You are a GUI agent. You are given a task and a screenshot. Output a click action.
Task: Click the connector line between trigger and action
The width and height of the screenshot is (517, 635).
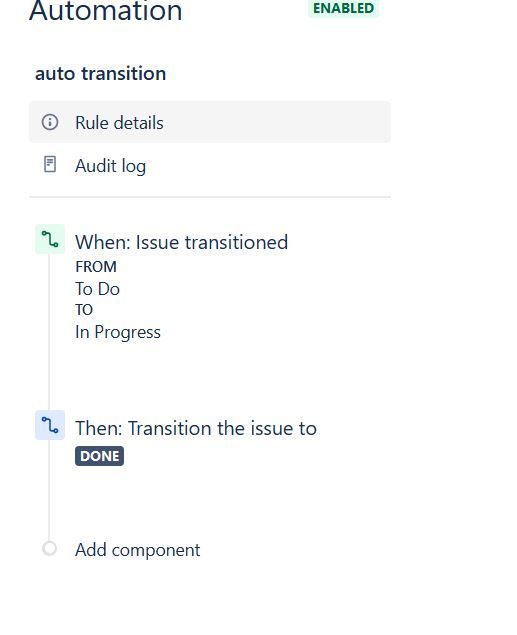click(49, 332)
